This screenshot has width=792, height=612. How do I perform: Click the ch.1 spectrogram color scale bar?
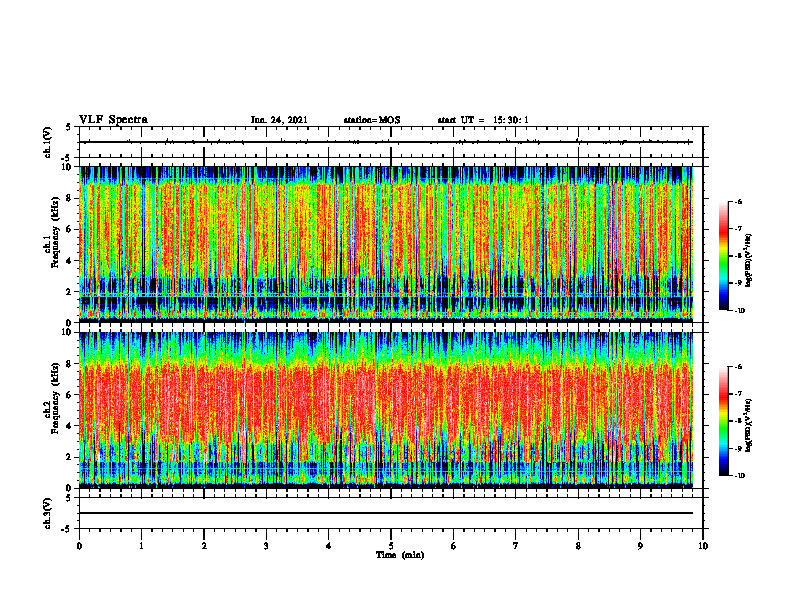pos(723,256)
